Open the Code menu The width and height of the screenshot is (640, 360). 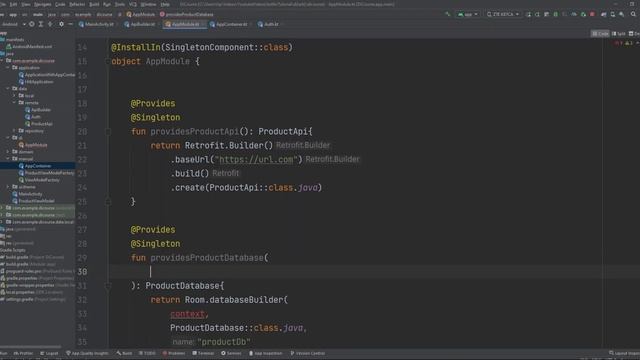click(60, 4)
